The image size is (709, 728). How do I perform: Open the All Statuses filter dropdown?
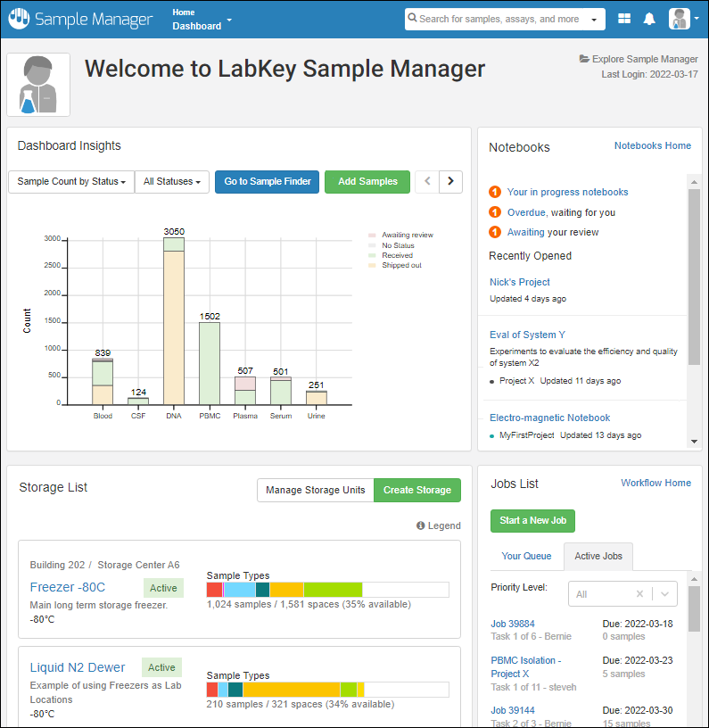tap(172, 181)
